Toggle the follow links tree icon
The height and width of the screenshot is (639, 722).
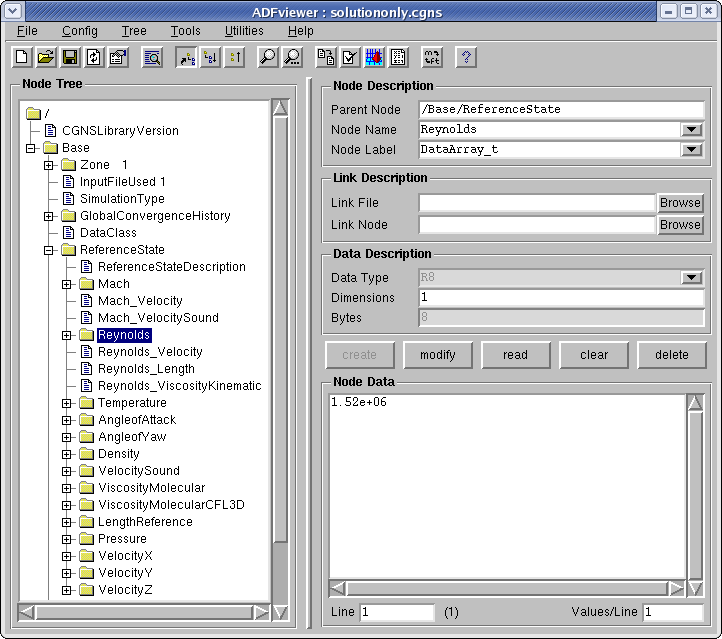pyautogui.click(x=187, y=58)
